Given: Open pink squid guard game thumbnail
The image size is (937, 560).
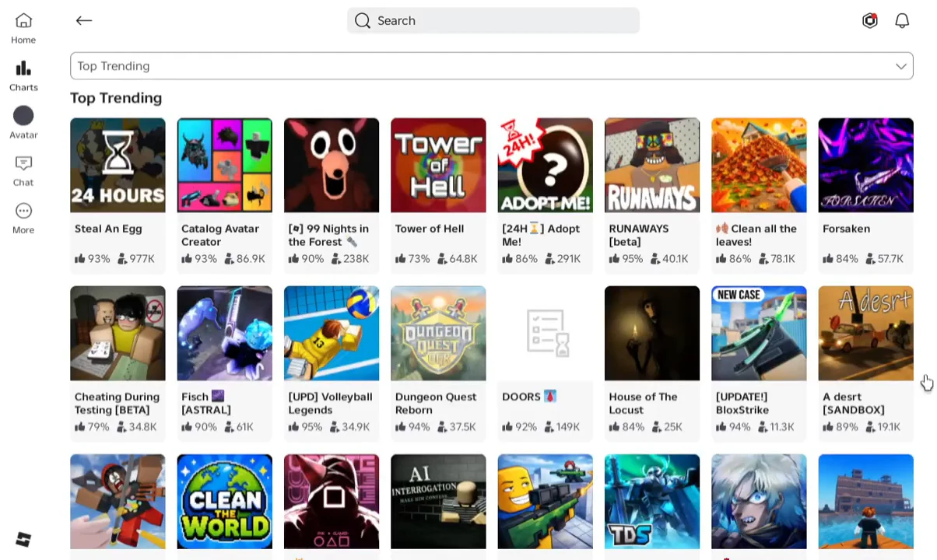Looking at the screenshot, I should tap(332, 502).
